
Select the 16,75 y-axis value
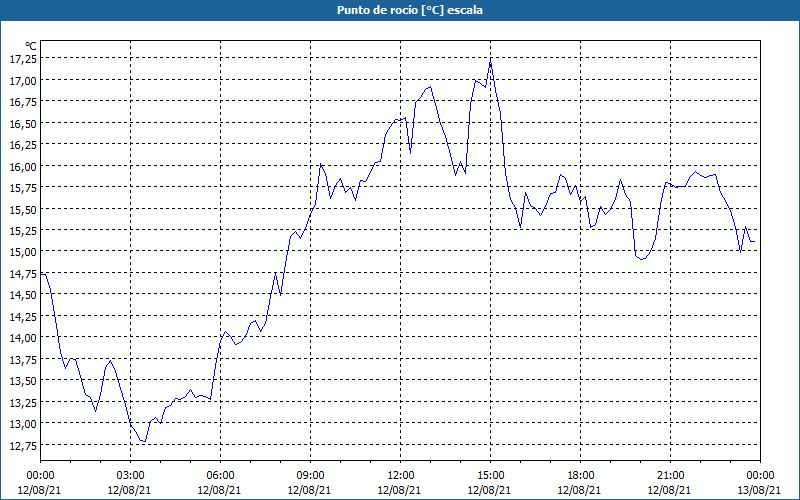click(23, 102)
